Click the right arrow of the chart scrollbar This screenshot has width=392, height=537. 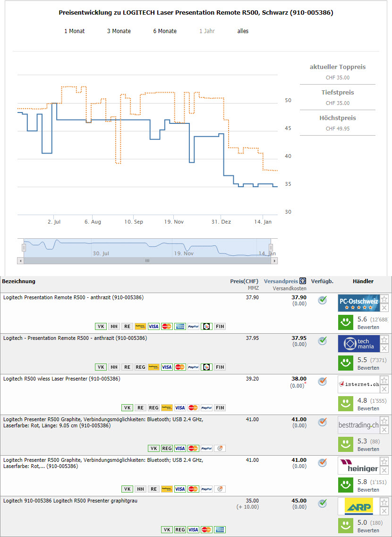click(274, 260)
